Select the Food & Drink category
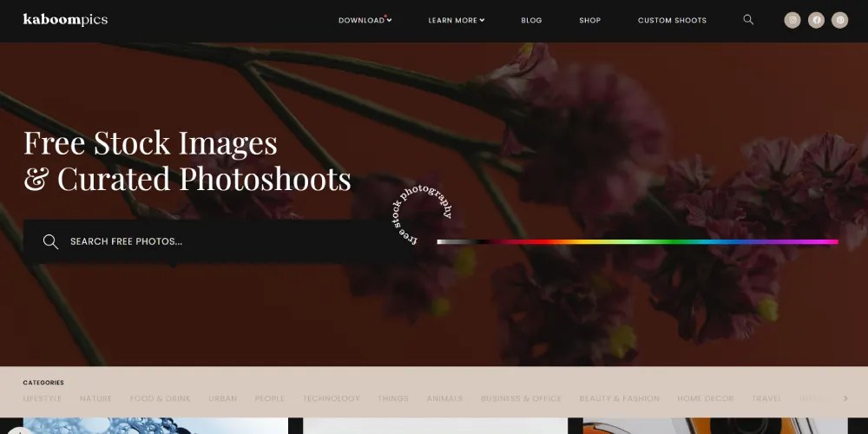 (161, 398)
